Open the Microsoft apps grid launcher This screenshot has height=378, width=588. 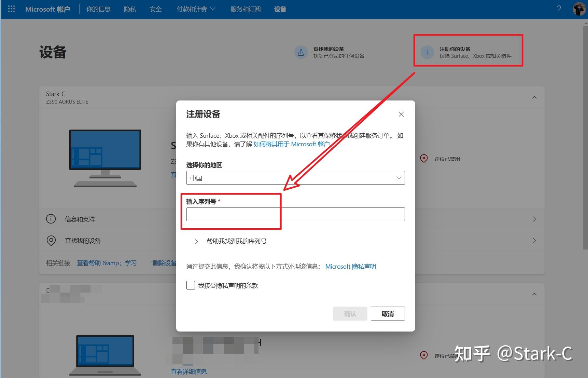coord(11,9)
